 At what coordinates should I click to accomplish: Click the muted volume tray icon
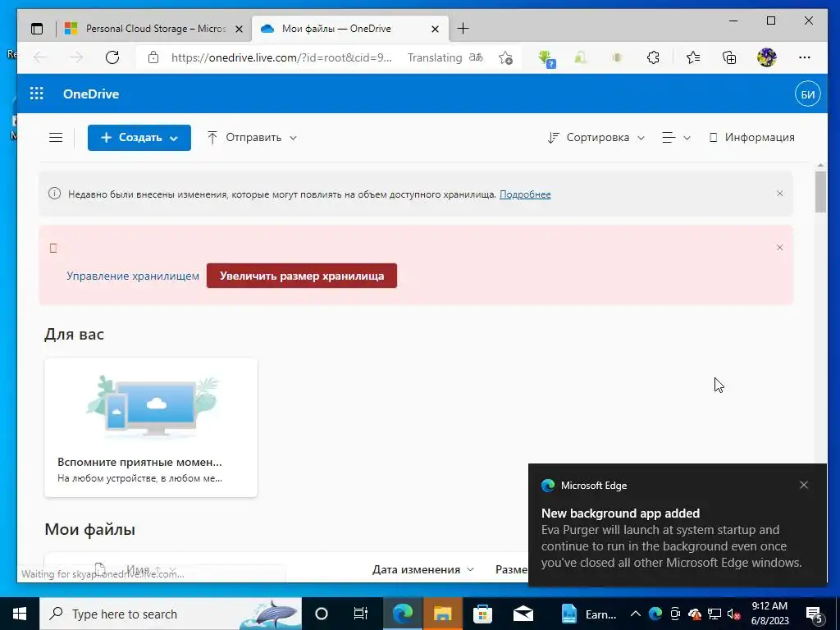(x=733, y=614)
